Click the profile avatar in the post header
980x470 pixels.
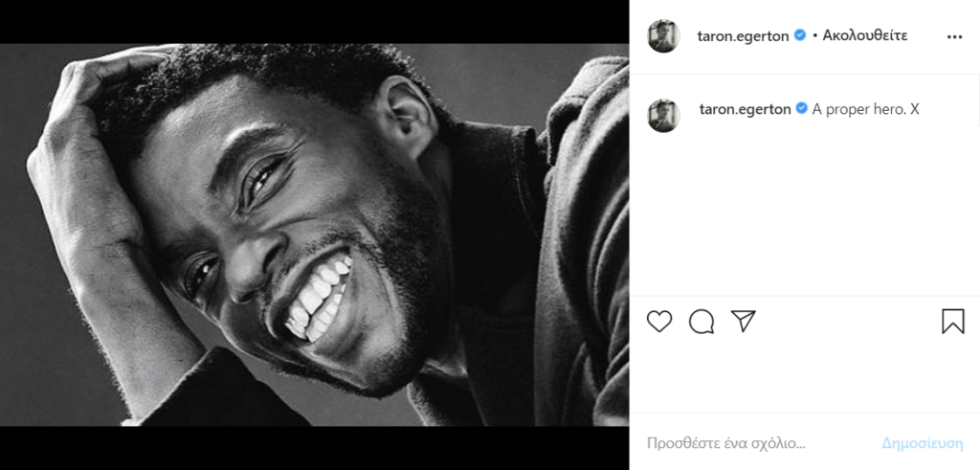tap(663, 36)
